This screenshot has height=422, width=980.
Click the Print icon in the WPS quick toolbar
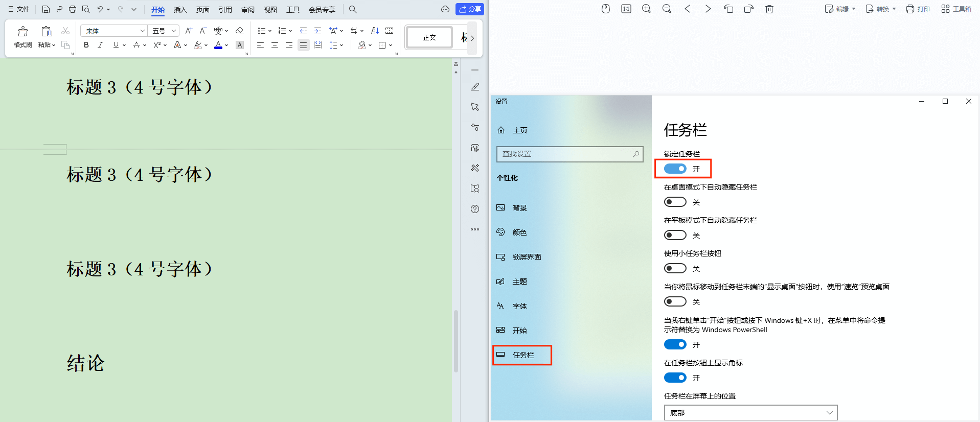pyautogui.click(x=73, y=9)
